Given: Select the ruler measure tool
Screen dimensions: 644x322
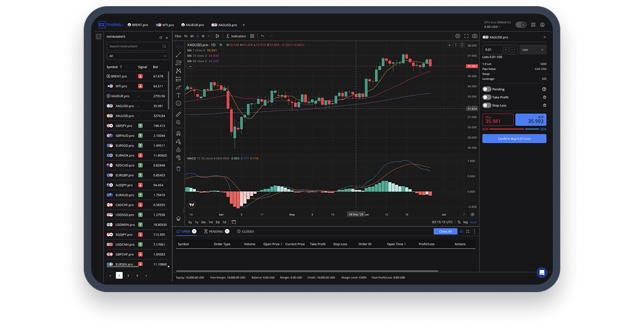Looking at the screenshot, I should 178,114.
